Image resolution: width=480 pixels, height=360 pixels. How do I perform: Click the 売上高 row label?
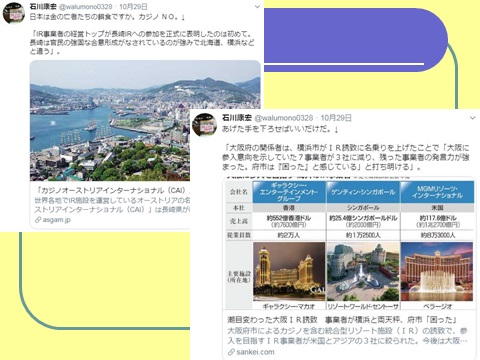click(x=239, y=221)
